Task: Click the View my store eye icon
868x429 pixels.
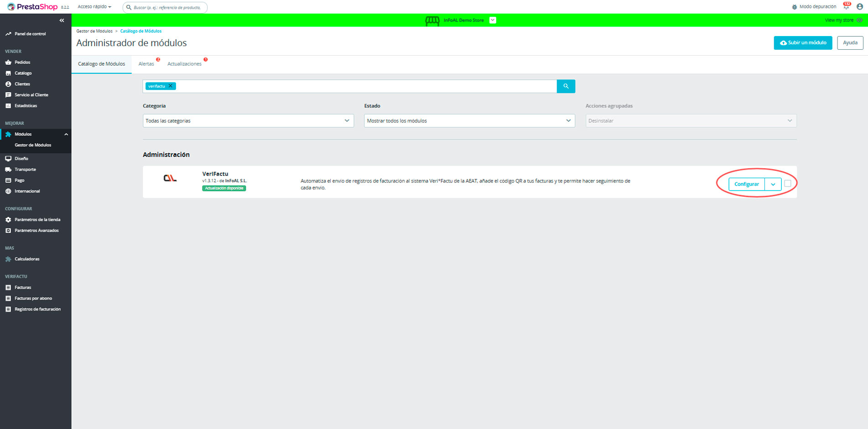Action: pos(860,20)
